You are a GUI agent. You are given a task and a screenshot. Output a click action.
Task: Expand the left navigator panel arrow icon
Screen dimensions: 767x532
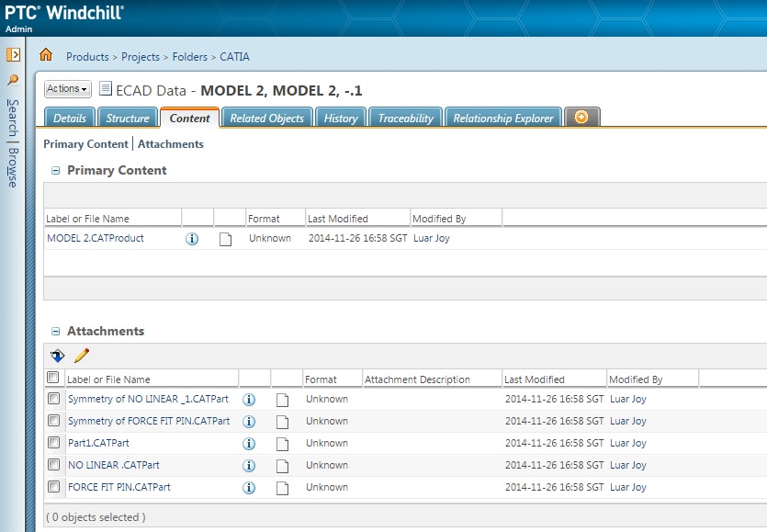coord(13,54)
